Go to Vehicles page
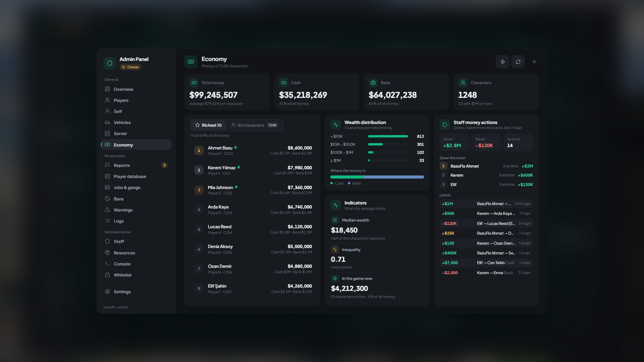Viewport: 644px width, 362px height. (x=136, y=122)
